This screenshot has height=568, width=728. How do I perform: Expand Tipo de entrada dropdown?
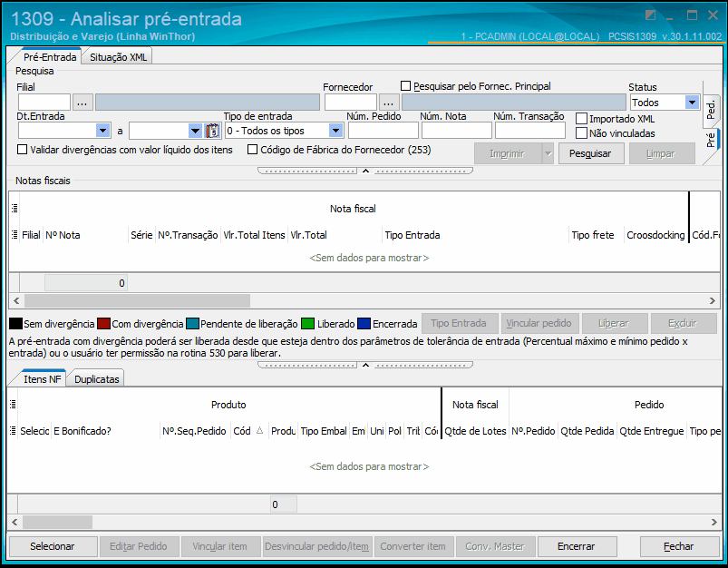pyautogui.click(x=335, y=131)
